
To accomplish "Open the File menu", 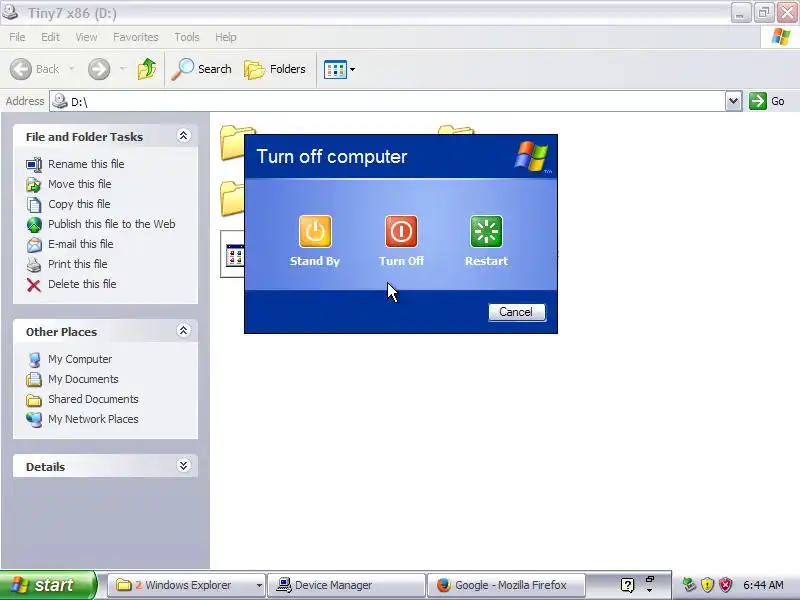I will 17,37.
